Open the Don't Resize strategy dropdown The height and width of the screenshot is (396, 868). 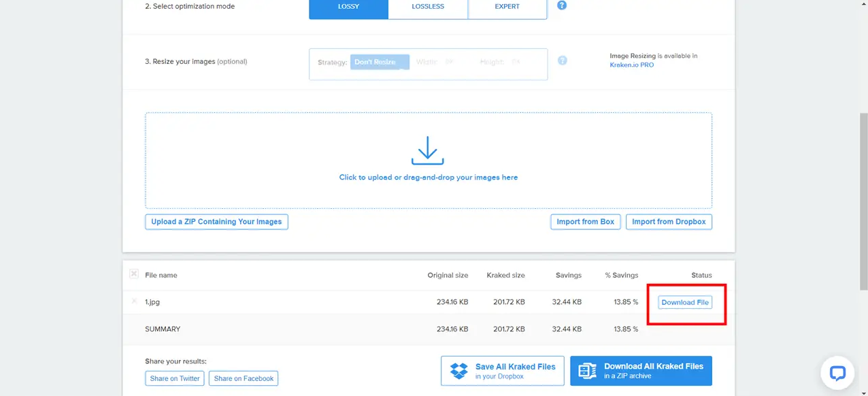click(379, 62)
